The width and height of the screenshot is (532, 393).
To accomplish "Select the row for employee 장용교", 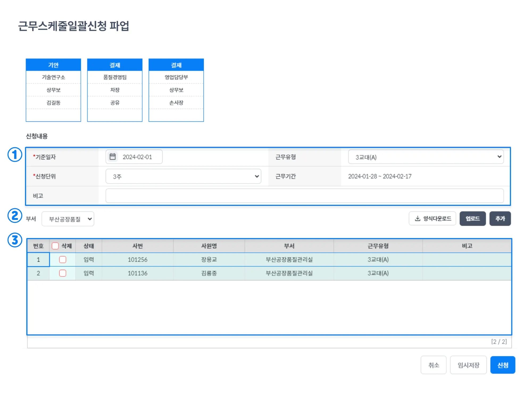I will pyautogui.click(x=209, y=260).
